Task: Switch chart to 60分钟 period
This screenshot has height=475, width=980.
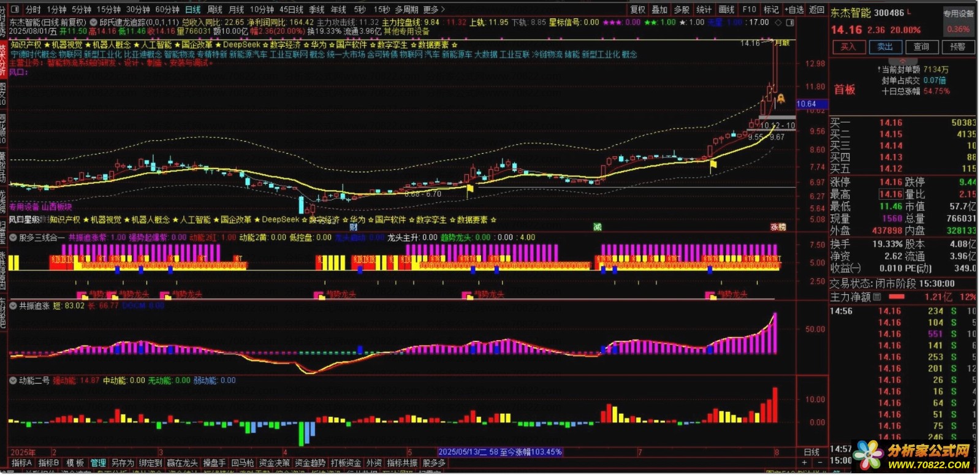Action: [167, 9]
